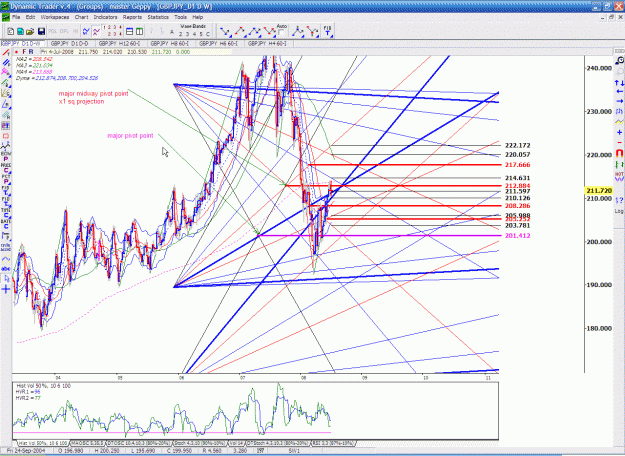
Task: Open the Tools menu
Action: [180, 17]
